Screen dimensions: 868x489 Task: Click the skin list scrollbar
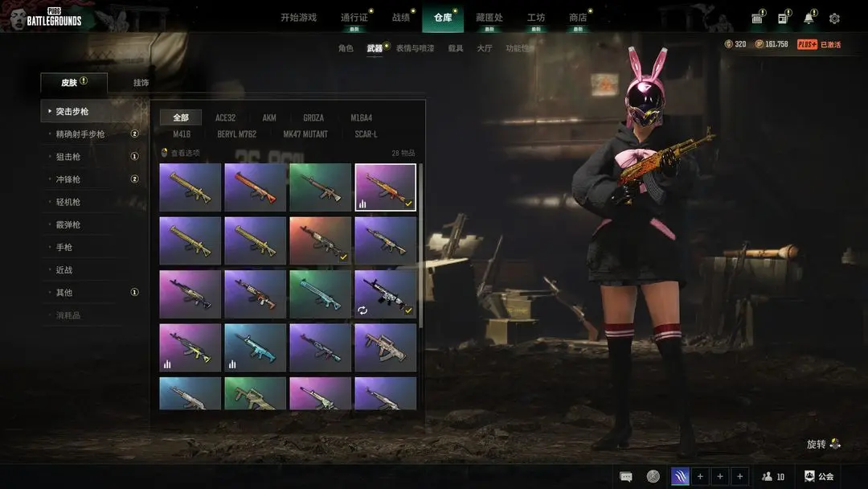tap(420, 245)
